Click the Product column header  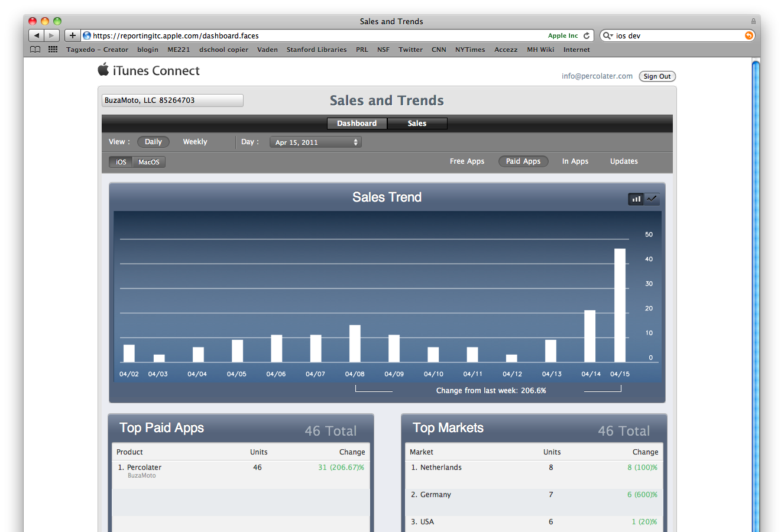(x=129, y=452)
